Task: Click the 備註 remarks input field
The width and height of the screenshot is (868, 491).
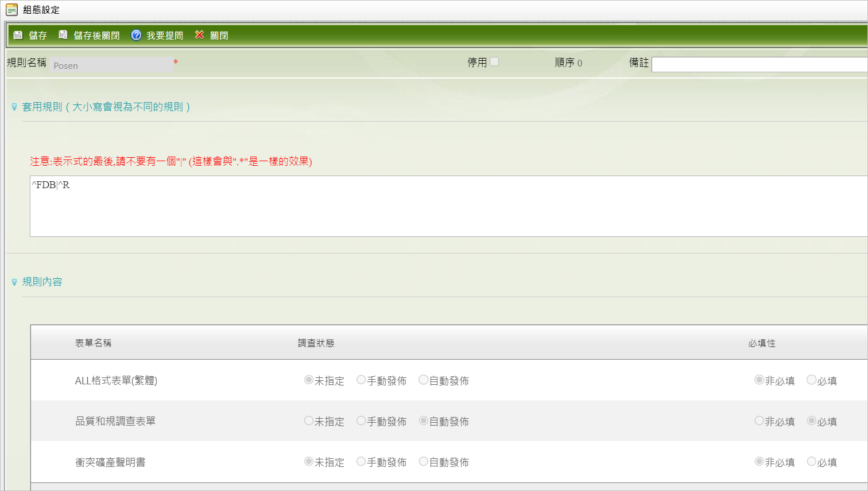Action: pyautogui.click(x=759, y=64)
